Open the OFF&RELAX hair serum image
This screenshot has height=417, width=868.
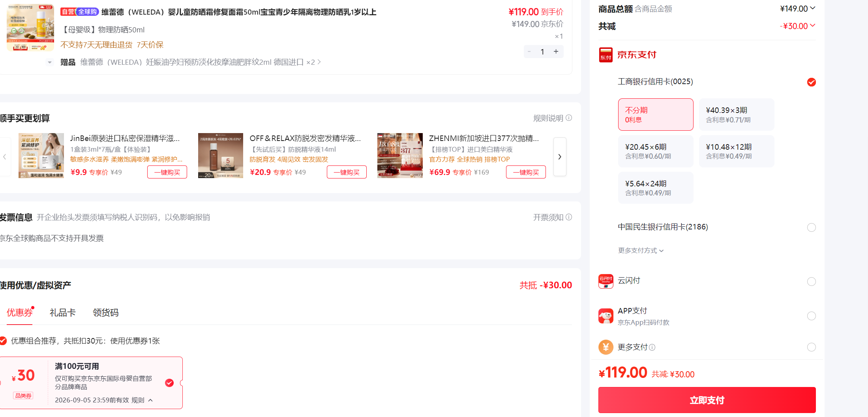221,156
